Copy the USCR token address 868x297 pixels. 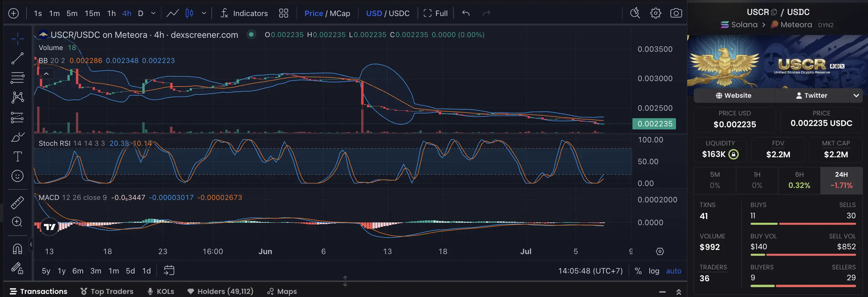(x=774, y=12)
